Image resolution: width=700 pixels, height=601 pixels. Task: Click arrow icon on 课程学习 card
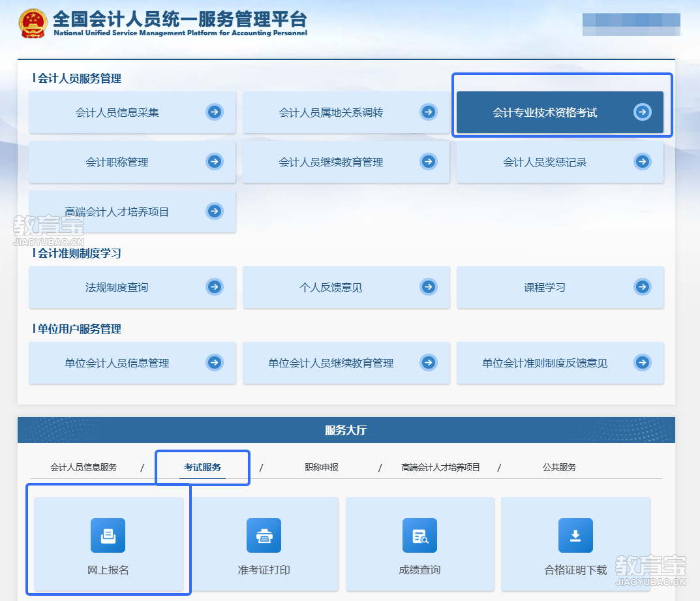point(643,286)
